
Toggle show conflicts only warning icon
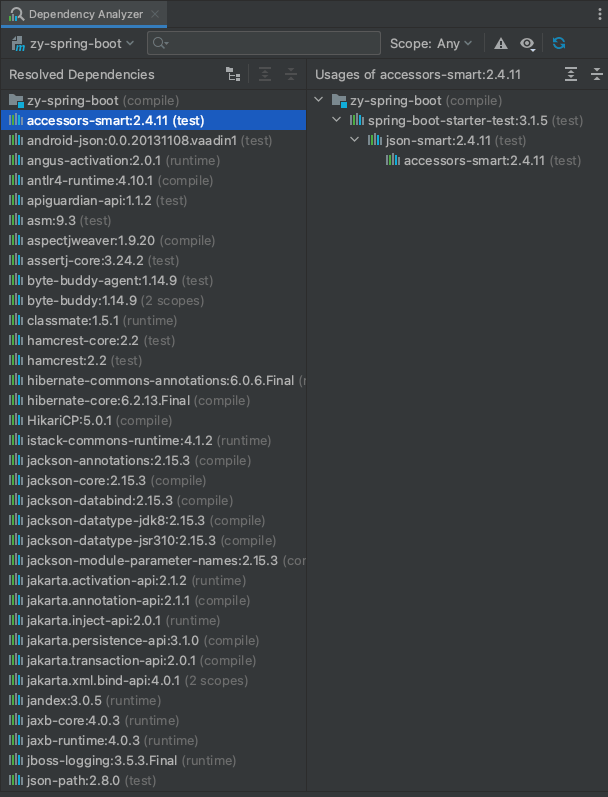point(501,44)
